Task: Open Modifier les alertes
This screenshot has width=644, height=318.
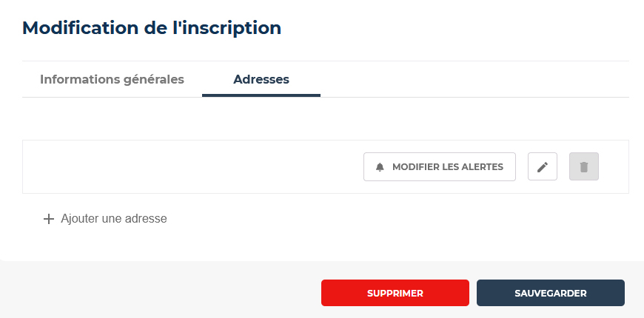Action: point(440,166)
